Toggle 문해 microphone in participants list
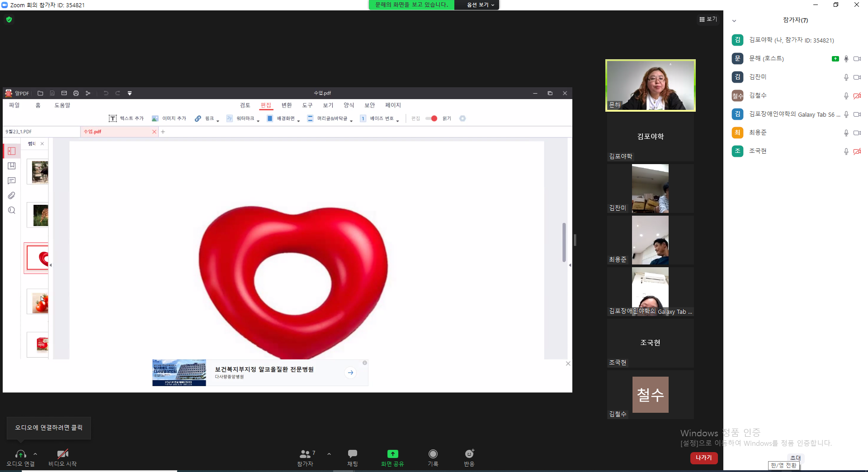The height and width of the screenshot is (472, 868). [846, 59]
